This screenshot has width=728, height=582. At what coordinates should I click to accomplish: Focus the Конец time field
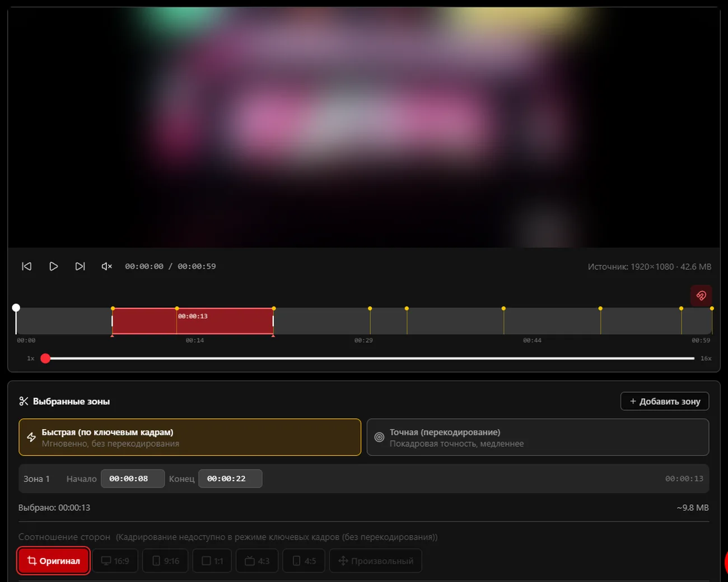(230, 478)
